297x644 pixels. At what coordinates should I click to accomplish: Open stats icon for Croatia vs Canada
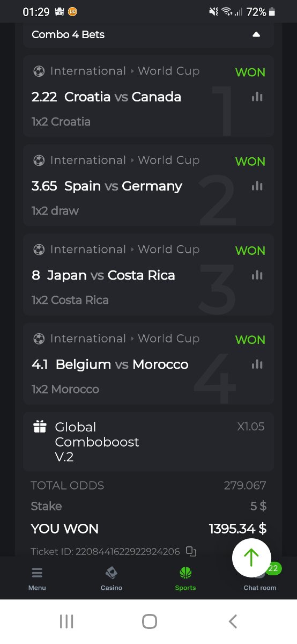pyautogui.click(x=257, y=97)
